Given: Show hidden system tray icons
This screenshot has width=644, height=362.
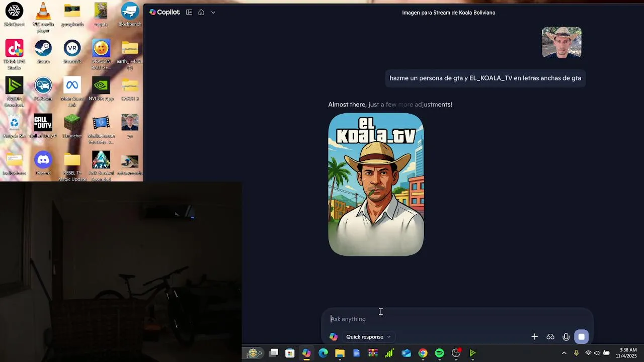Looking at the screenshot, I should (564, 353).
